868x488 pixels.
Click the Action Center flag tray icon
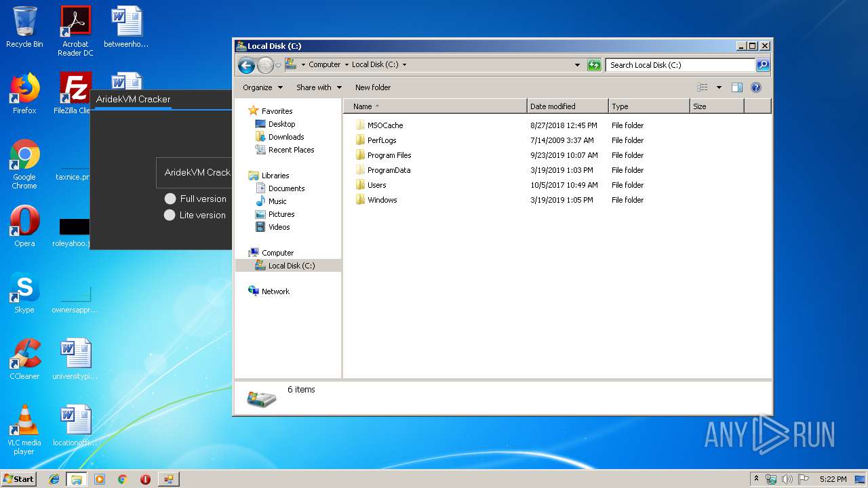804,479
